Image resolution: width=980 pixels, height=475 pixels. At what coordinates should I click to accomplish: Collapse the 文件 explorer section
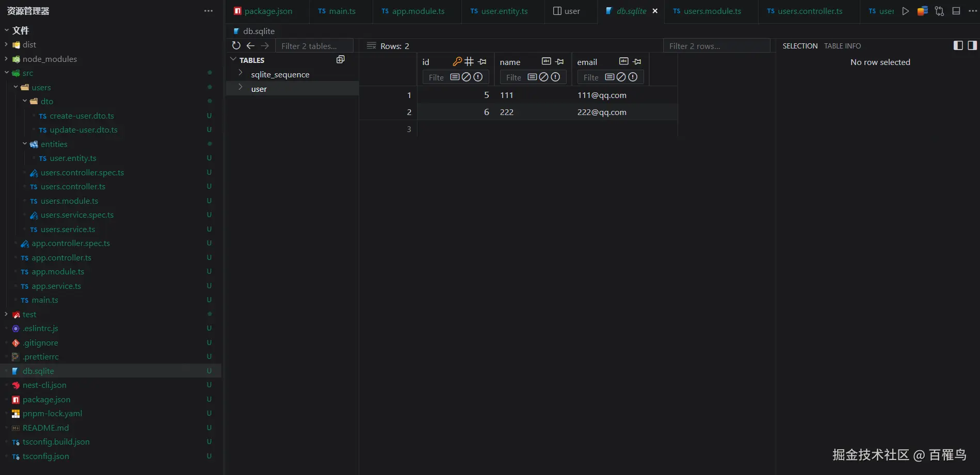tap(6, 30)
